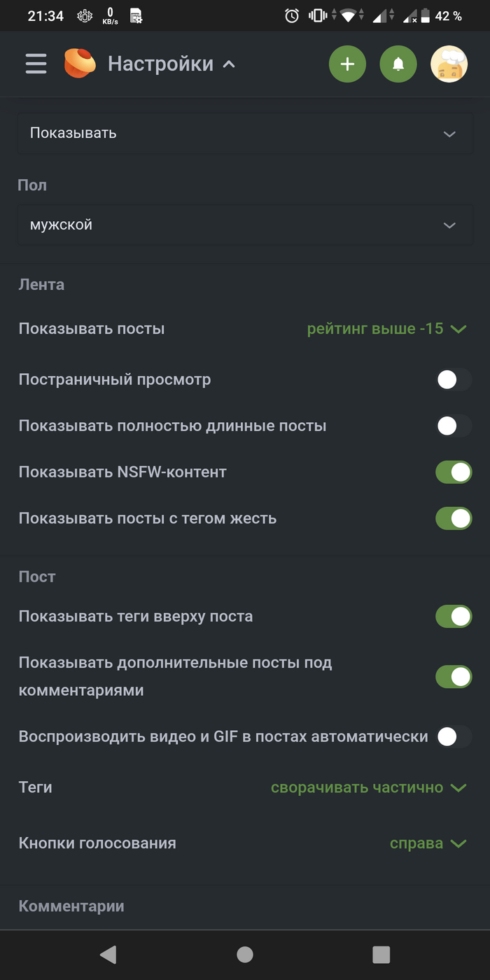The width and height of the screenshot is (490, 980).
Task: Open notifications via the bell icon
Action: pos(398,64)
